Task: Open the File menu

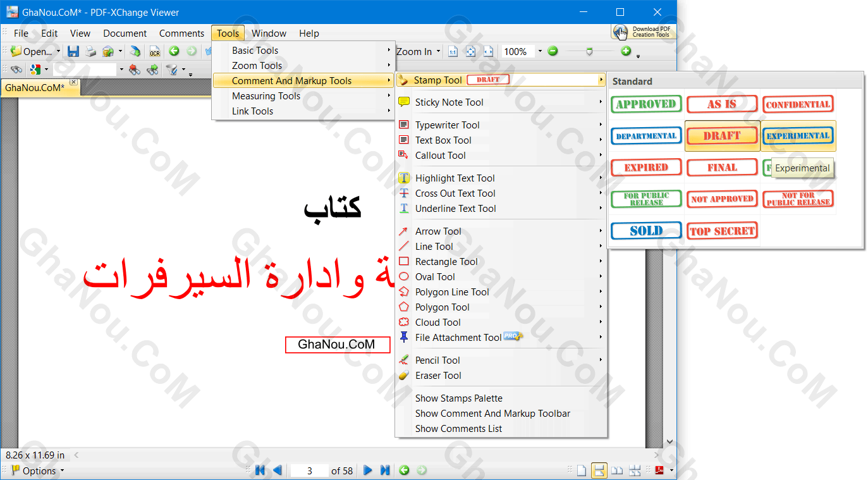Action: point(21,34)
